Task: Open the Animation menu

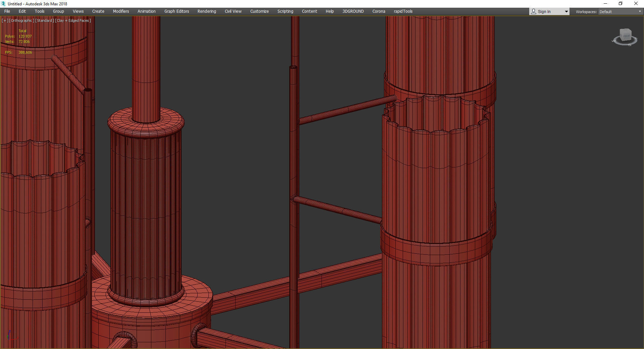Action: [147, 11]
